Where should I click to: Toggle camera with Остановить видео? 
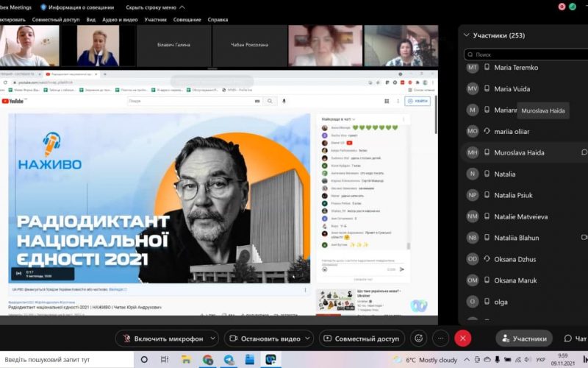point(264,339)
